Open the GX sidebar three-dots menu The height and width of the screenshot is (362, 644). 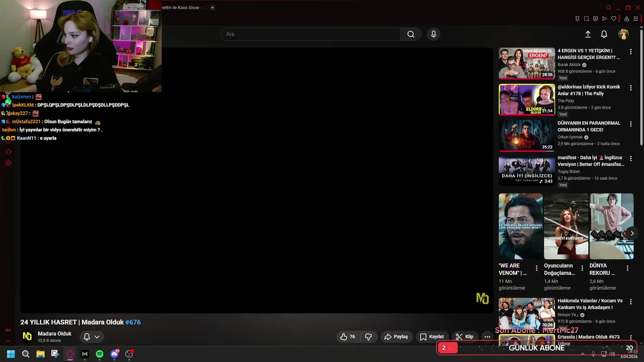tap(8, 340)
